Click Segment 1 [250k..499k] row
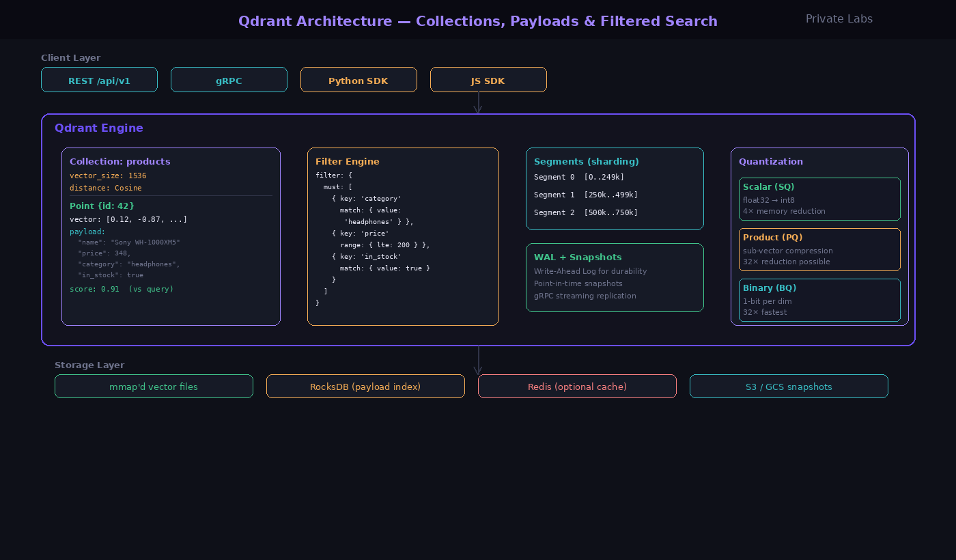The height and width of the screenshot is (560, 956). click(x=586, y=195)
